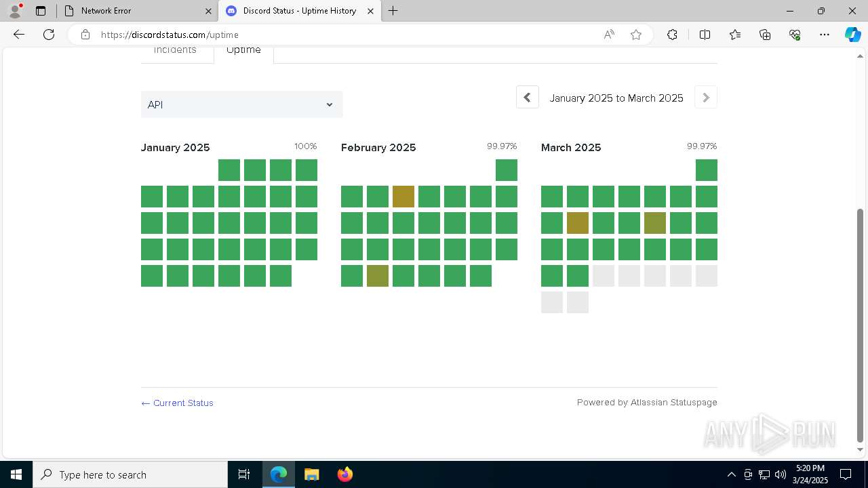Click the address bar URL
This screenshot has height=488, width=868.
coord(170,35)
